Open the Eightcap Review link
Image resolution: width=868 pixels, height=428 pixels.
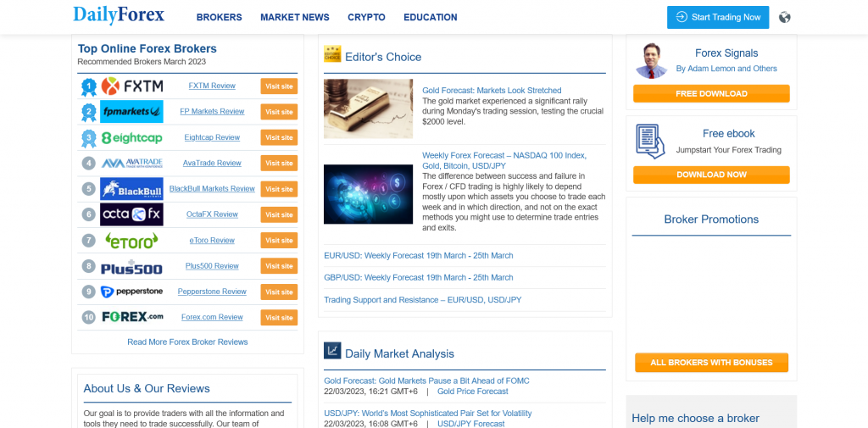212,137
